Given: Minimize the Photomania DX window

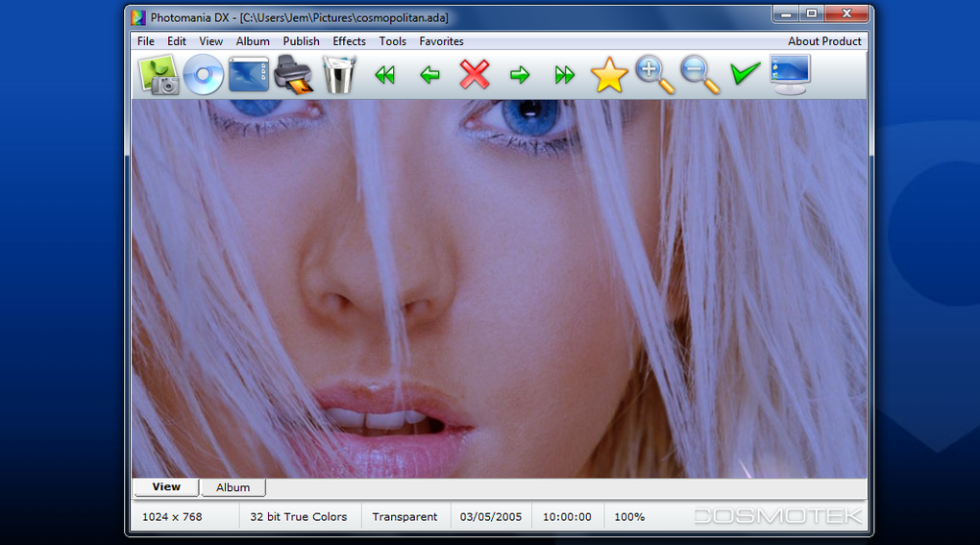Looking at the screenshot, I should tap(786, 13).
